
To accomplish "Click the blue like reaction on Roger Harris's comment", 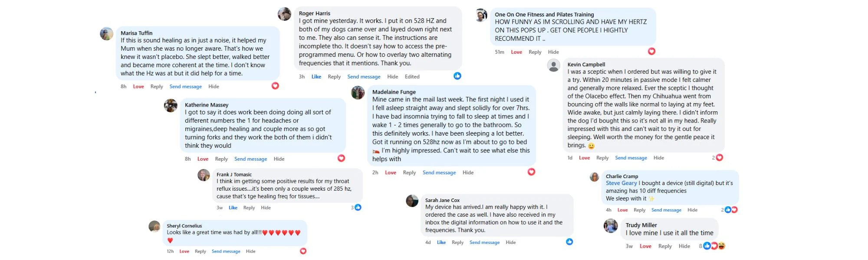I will (x=457, y=76).
